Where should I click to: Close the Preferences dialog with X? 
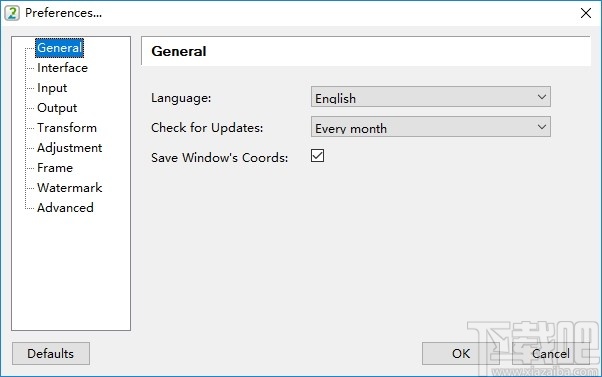pyautogui.click(x=585, y=13)
